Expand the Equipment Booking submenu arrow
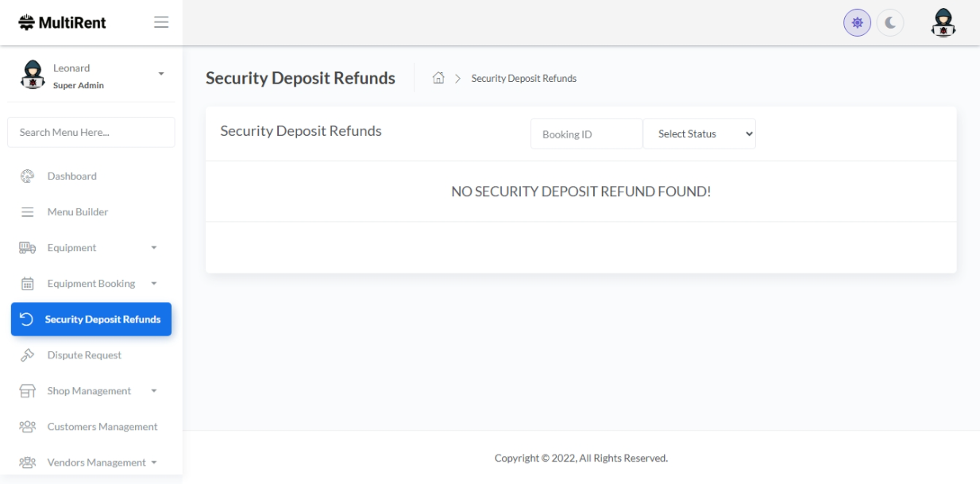 (x=154, y=284)
